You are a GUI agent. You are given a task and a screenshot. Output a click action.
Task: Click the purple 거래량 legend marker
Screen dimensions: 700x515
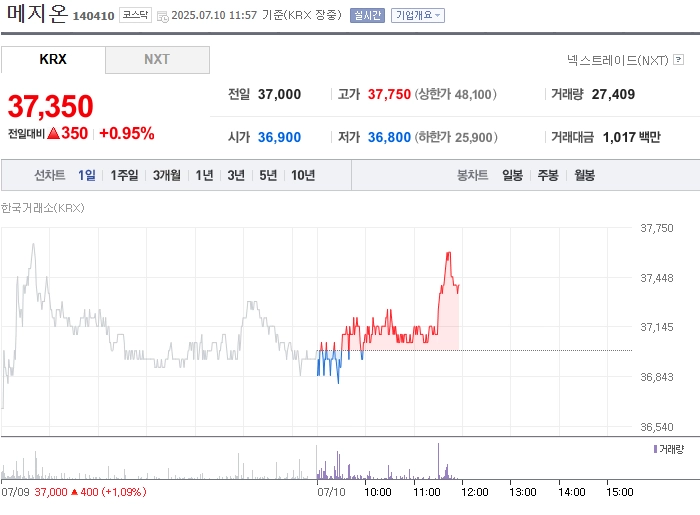pyautogui.click(x=655, y=449)
